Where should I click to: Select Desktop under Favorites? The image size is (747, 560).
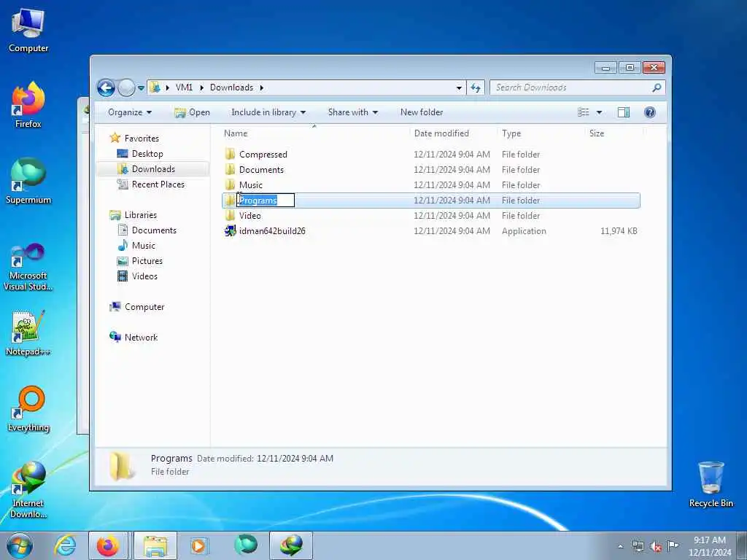147,154
